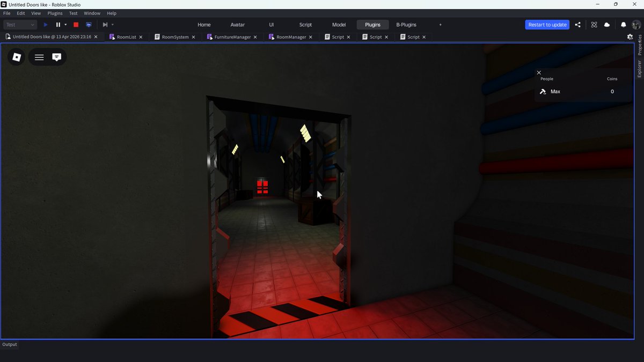Close the Untitled Doors like tab

[x=96, y=37]
